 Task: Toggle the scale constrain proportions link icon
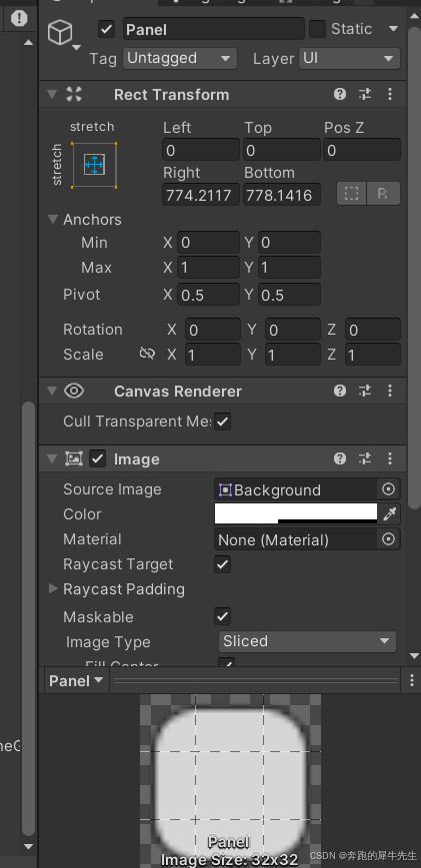(147, 355)
